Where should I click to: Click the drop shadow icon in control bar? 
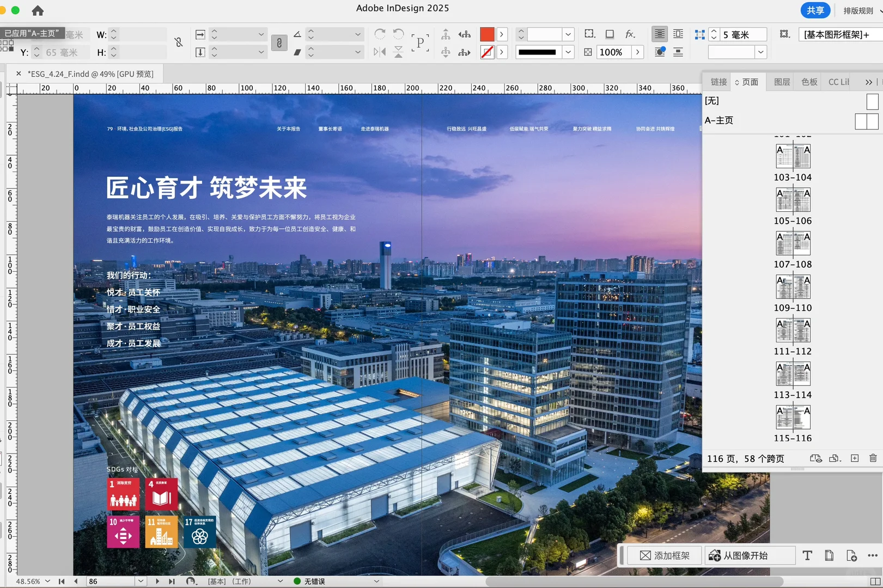point(610,34)
